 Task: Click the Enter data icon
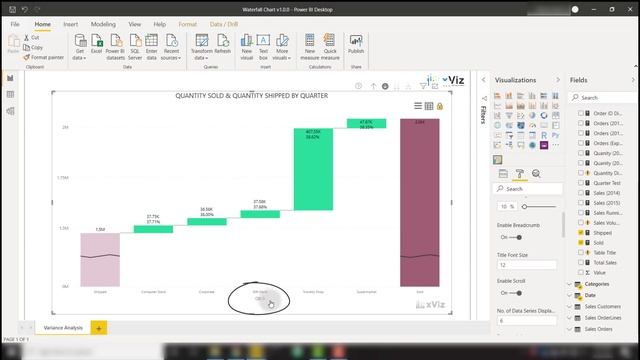[x=151, y=47]
